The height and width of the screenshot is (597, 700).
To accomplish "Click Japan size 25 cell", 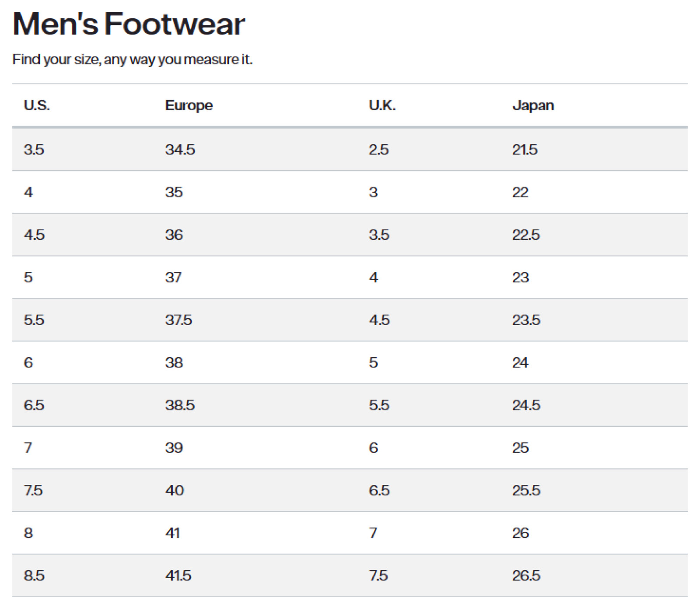I will coord(521,448).
